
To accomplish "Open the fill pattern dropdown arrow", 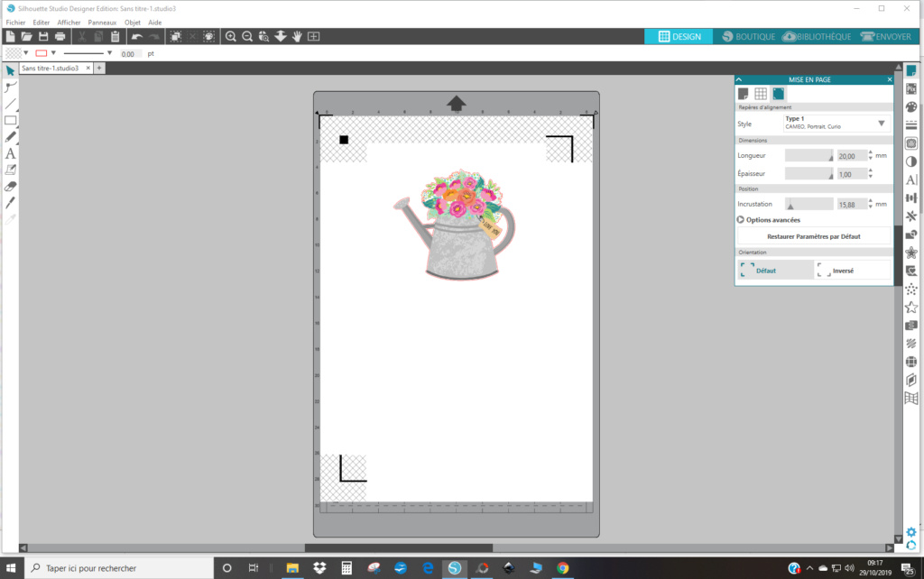I will [26, 53].
